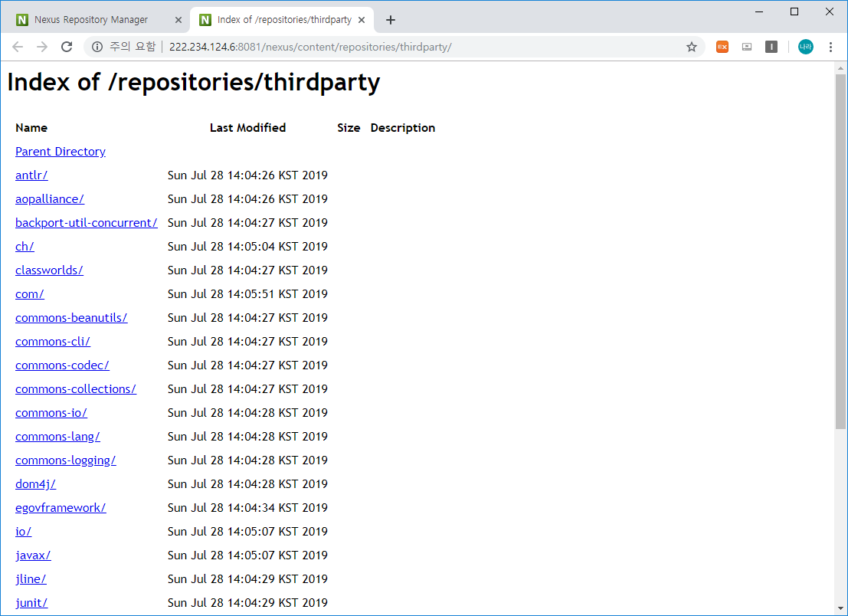Bookmark this page with the star icon

click(691, 47)
